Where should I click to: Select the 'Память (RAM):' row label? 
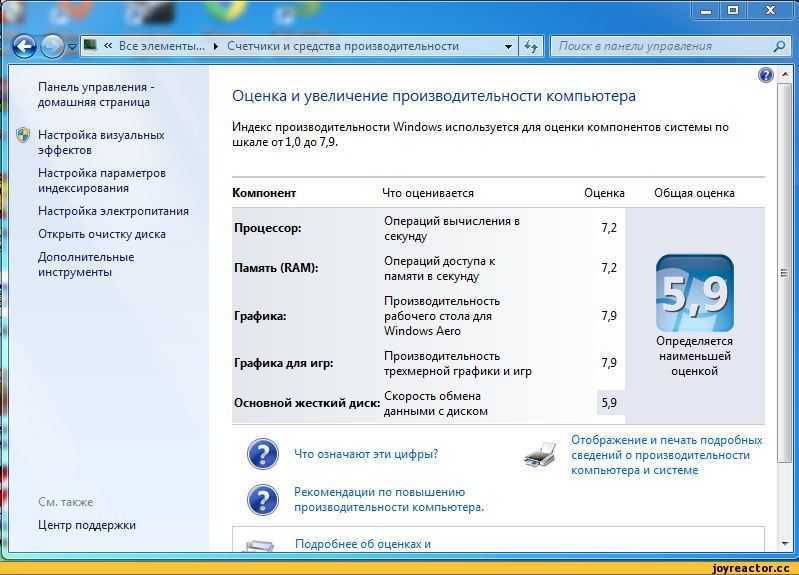(x=276, y=268)
